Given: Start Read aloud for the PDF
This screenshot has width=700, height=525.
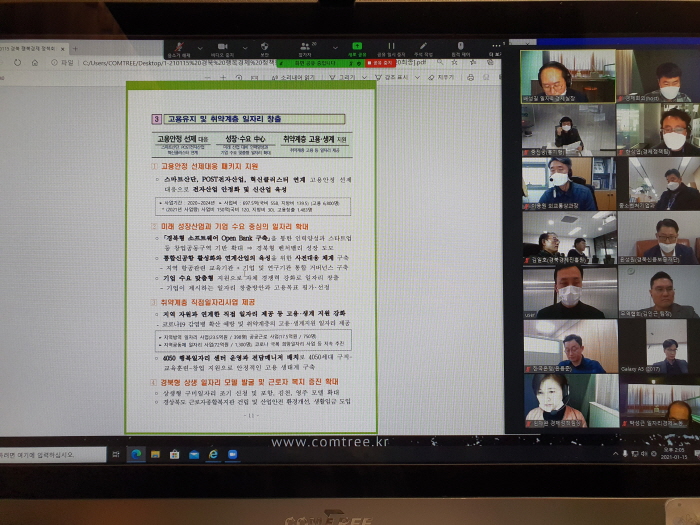Looking at the screenshot, I should tap(293, 78).
